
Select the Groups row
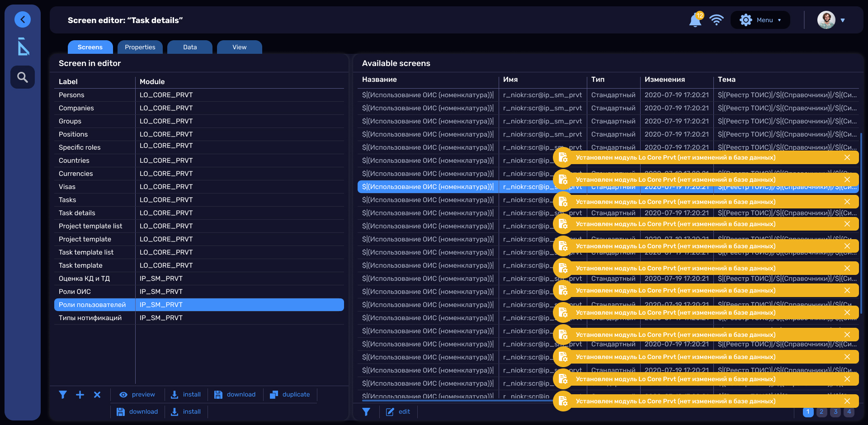point(199,121)
